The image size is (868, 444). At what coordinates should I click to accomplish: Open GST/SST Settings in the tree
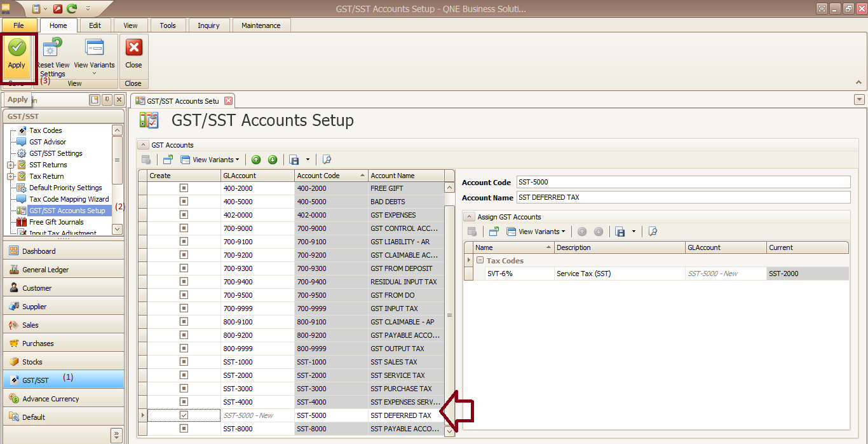[x=56, y=153]
